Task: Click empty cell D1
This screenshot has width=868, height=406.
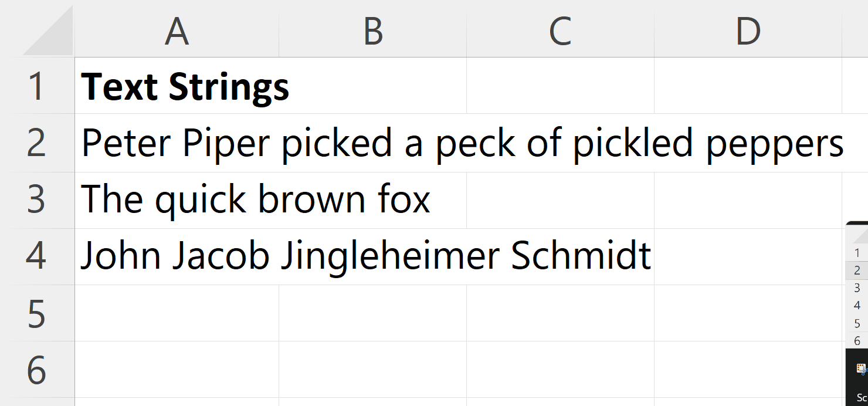Action: (748, 86)
